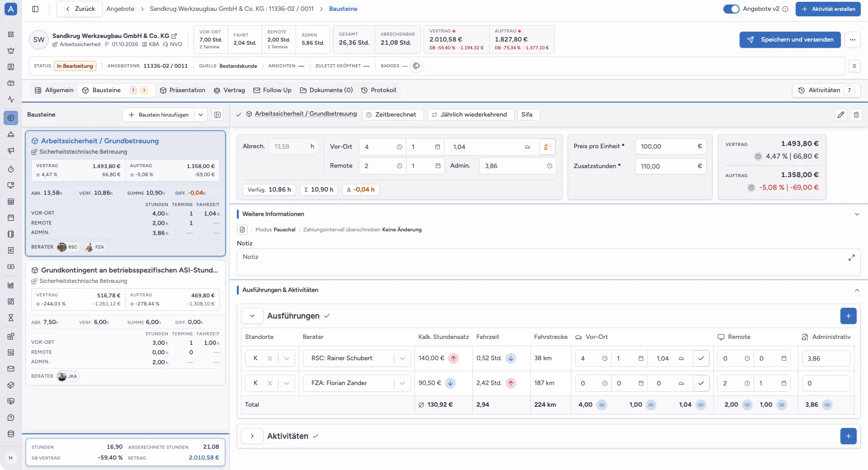868x470 pixels.
Task: Go to the Vertrag tab
Action: click(229, 90)
